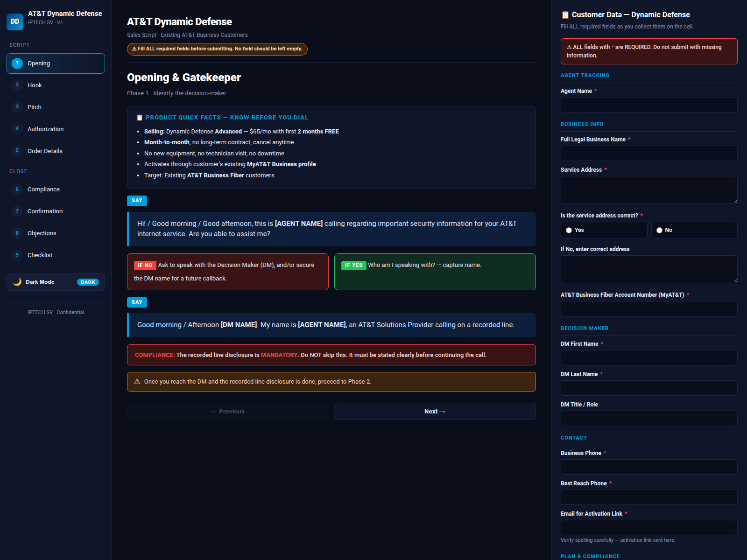Focus the Email for Activation Link field
This screenshot has width=747, height=560.
[x=649, y=528]
